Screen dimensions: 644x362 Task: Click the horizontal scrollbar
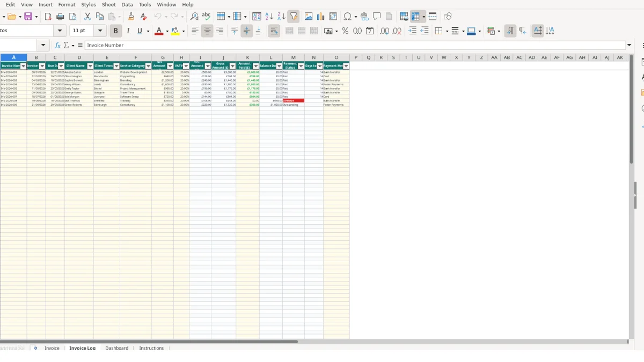pyautogui.click(x=149, y=341)
